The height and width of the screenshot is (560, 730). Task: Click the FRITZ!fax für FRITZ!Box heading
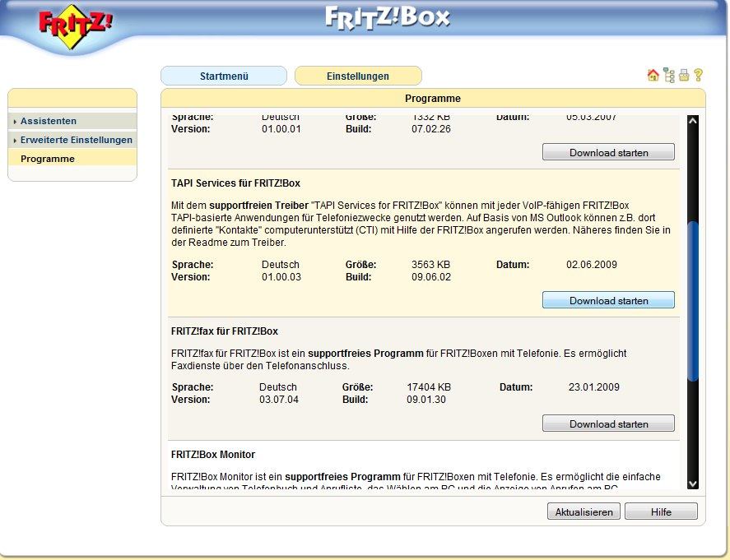point(225,331)
